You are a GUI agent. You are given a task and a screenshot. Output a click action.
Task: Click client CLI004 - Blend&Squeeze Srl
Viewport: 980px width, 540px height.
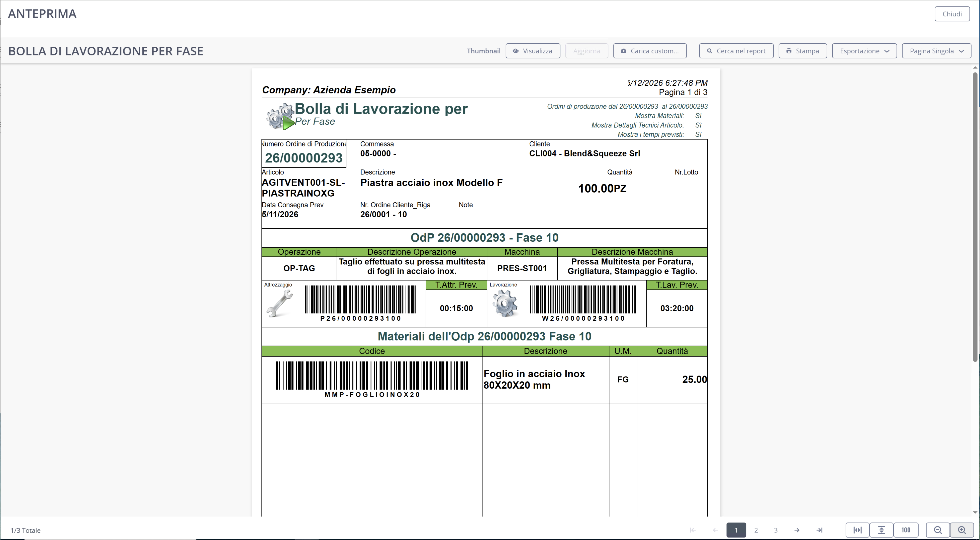[x=584, y=153]
